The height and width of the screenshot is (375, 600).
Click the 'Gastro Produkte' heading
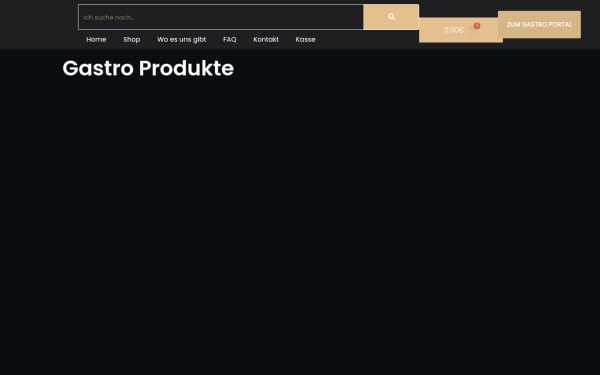[x=148, y=68]
